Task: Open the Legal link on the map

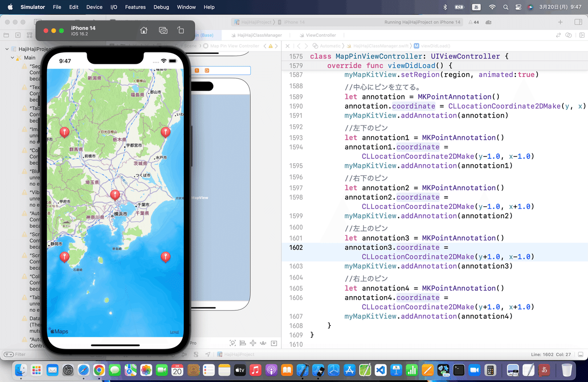Action: click(x=174, y=332)
